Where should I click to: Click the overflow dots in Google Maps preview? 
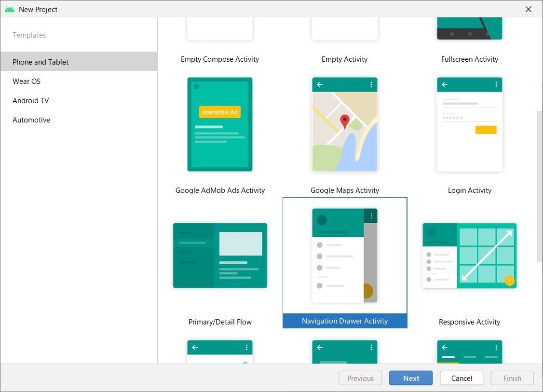(x=371, y=84)
